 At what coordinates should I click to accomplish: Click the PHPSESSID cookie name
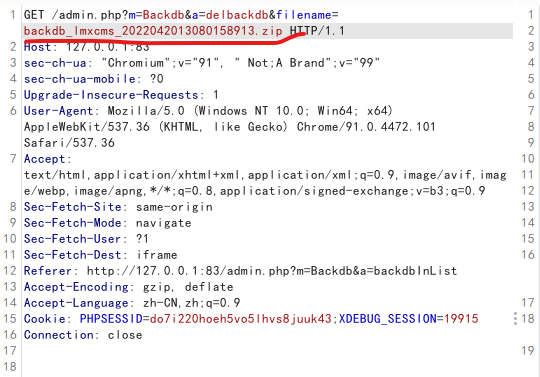pyautogui.click(x=111, y=319)
